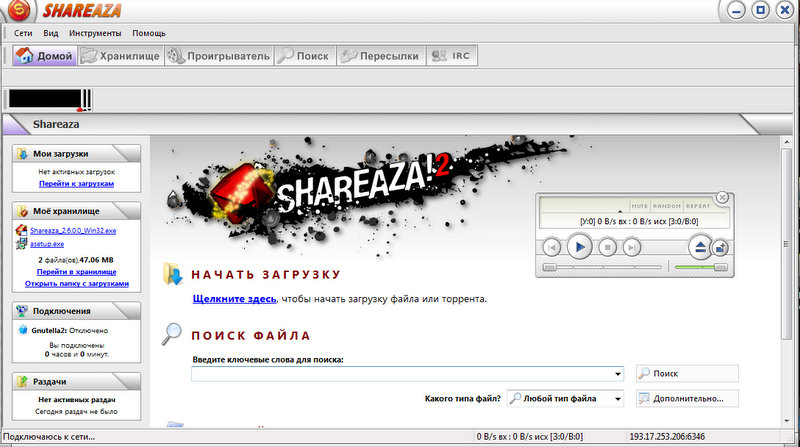Collapse the Подключения panel header
This screenshot has height=447, width=800.
click(x=77, y=311)
